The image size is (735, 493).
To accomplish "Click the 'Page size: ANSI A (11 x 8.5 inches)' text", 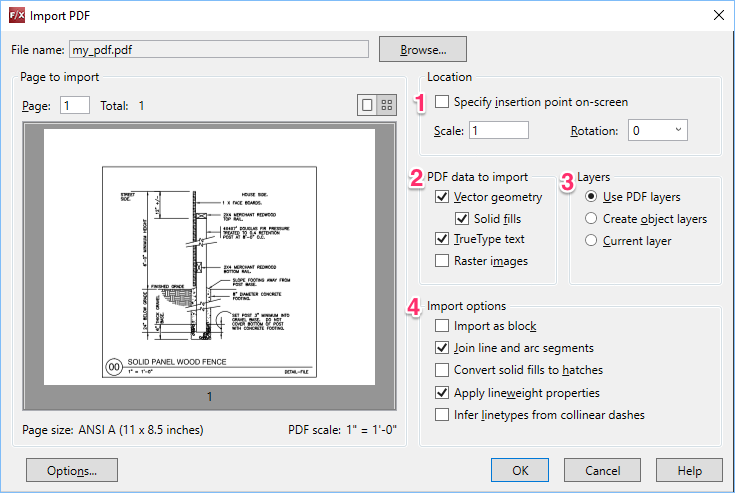I will (x=112, y=430).
